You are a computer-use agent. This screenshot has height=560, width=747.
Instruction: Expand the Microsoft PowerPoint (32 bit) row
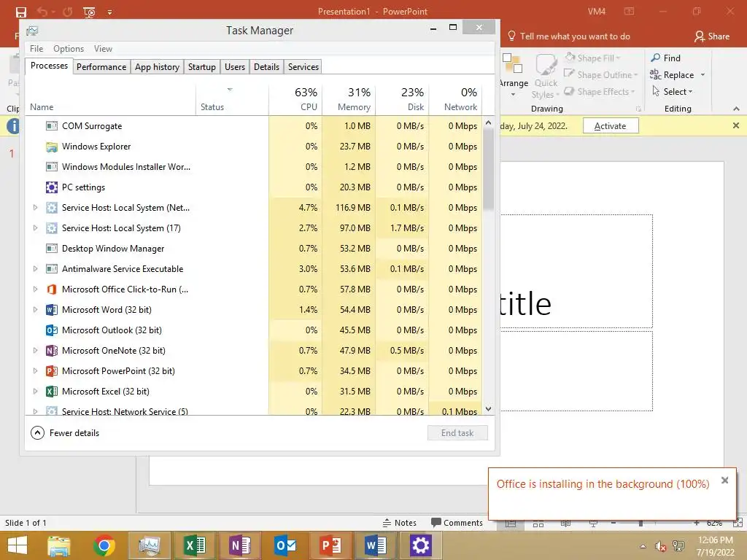point(35,371)
